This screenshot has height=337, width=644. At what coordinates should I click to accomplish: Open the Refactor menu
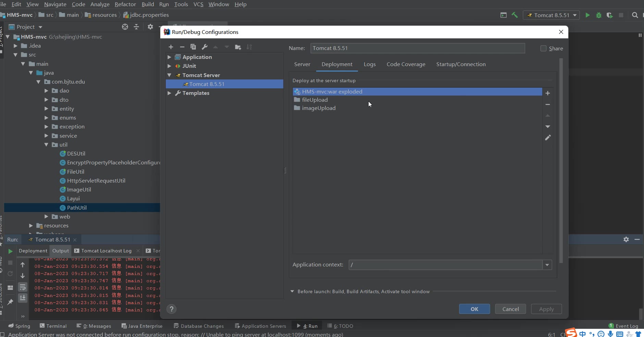(125, 4)
